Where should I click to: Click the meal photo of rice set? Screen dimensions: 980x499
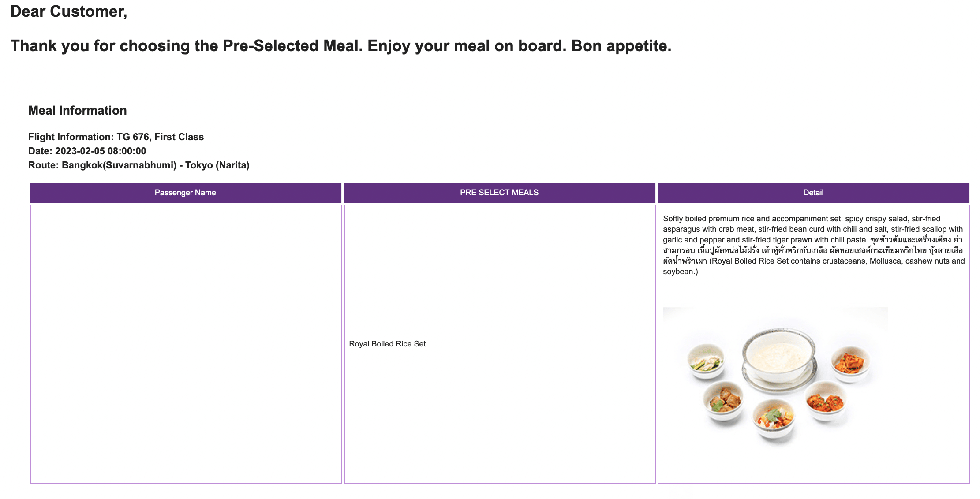(775, 376)
